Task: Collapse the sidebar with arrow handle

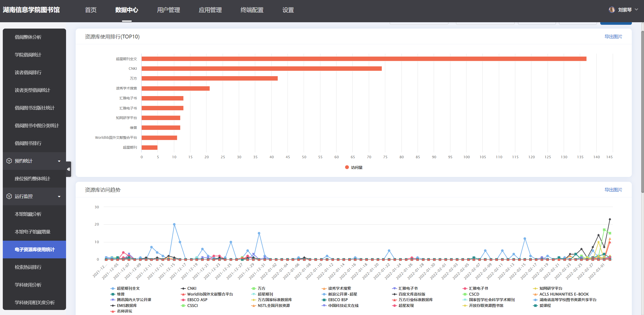Action: pos(69,169)
